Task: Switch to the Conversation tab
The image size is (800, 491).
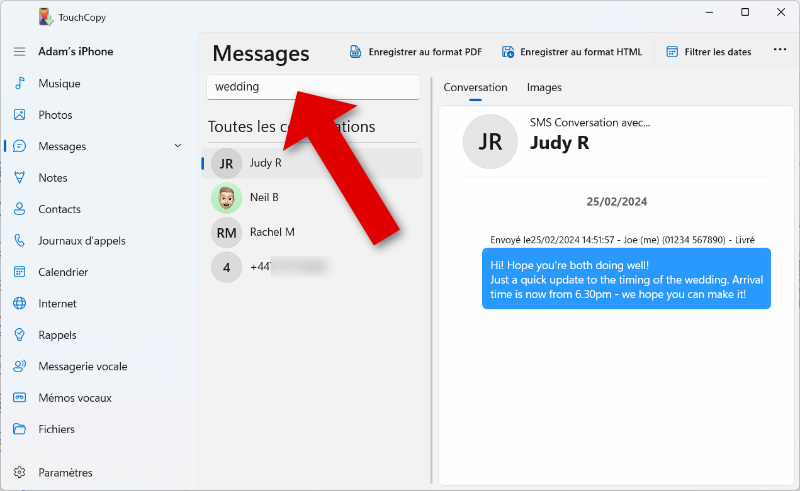Action: (475, 88)
